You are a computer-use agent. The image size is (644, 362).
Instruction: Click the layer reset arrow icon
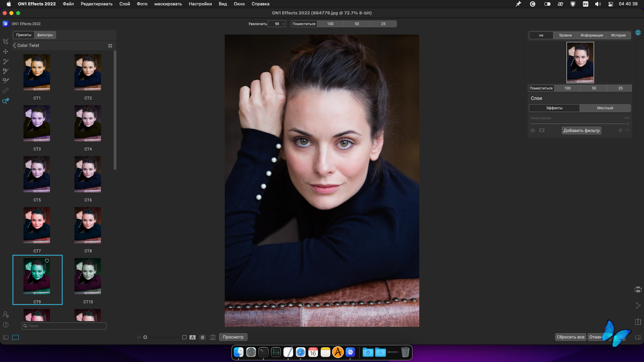point(627,130)
